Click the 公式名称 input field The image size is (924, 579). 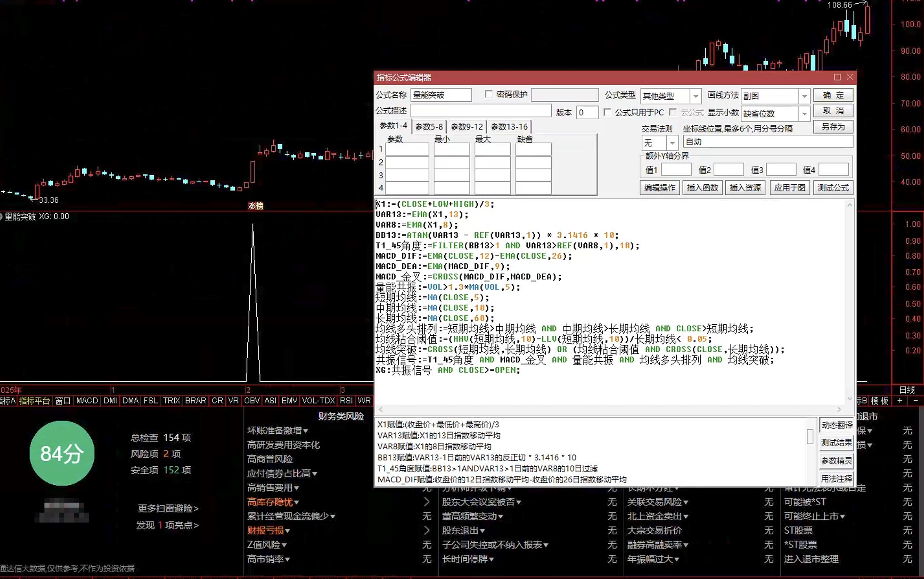click(x=441, y=95)
